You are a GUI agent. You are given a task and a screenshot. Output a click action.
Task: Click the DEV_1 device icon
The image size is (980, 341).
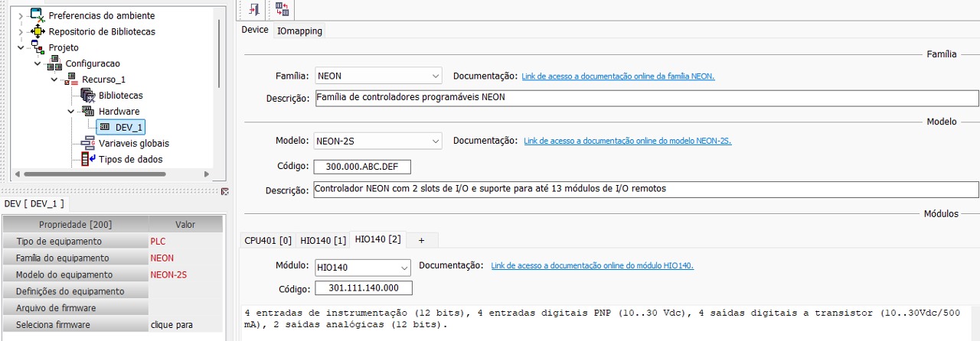click(x=105, y=127)
